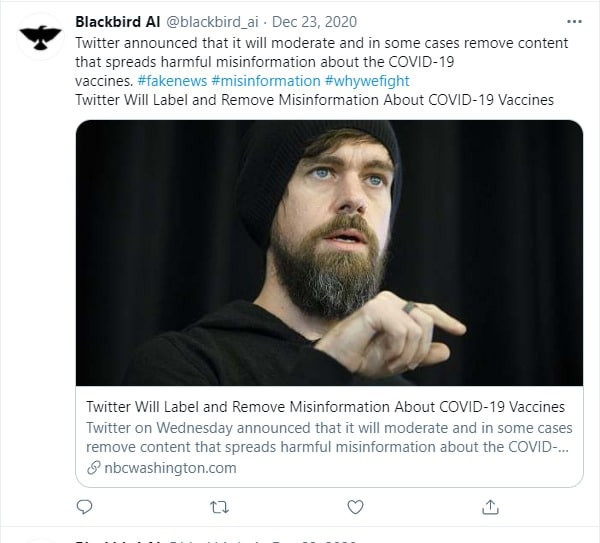Open the link card headline about COVID-19 vaccines

(x=325, y=407)
